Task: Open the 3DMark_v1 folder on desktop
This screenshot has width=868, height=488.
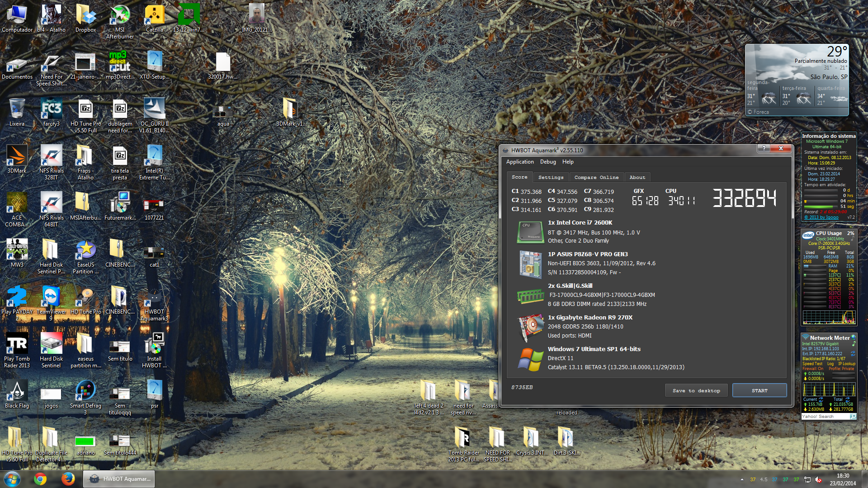Action: coord(291,112)
